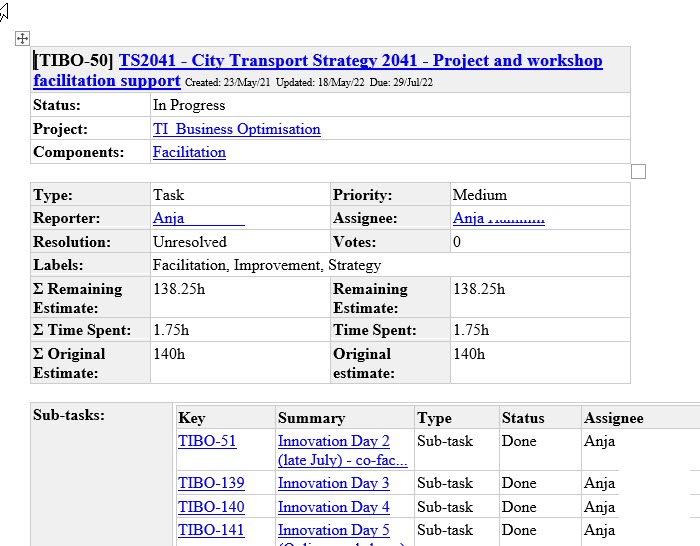Screen dimensions: 700x546
Task: Click the table move handle icon
Action: click(22, 38)
